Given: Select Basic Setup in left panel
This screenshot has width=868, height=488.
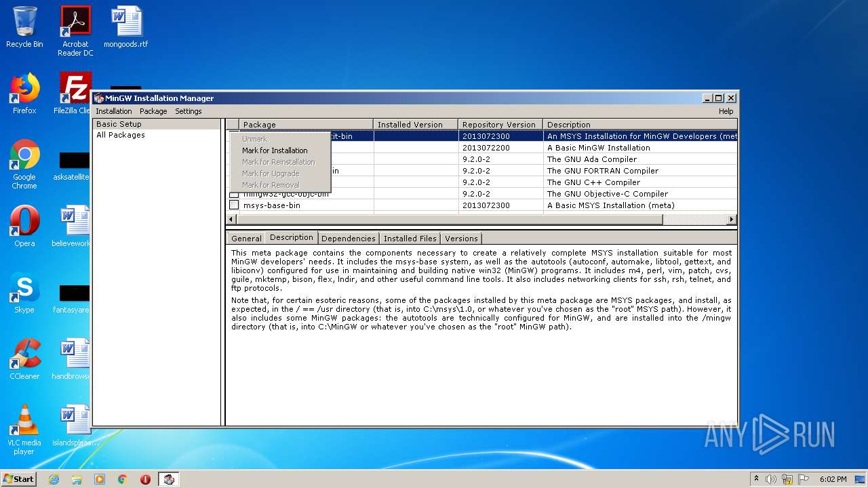Looking at the screenshot, I should [157, 124].
